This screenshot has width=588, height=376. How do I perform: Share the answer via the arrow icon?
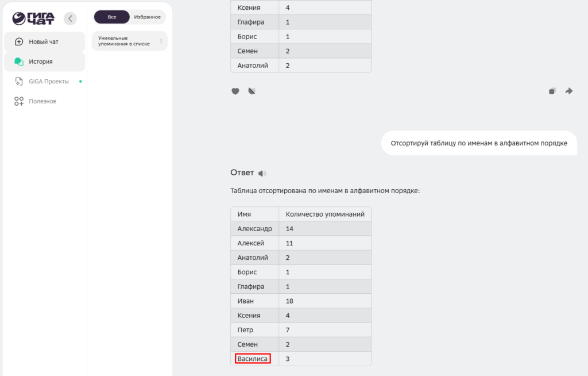pos(569,91)
